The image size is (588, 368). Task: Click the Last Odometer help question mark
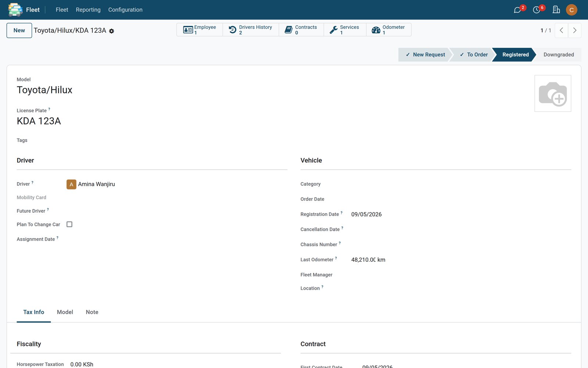coord(336,258)
